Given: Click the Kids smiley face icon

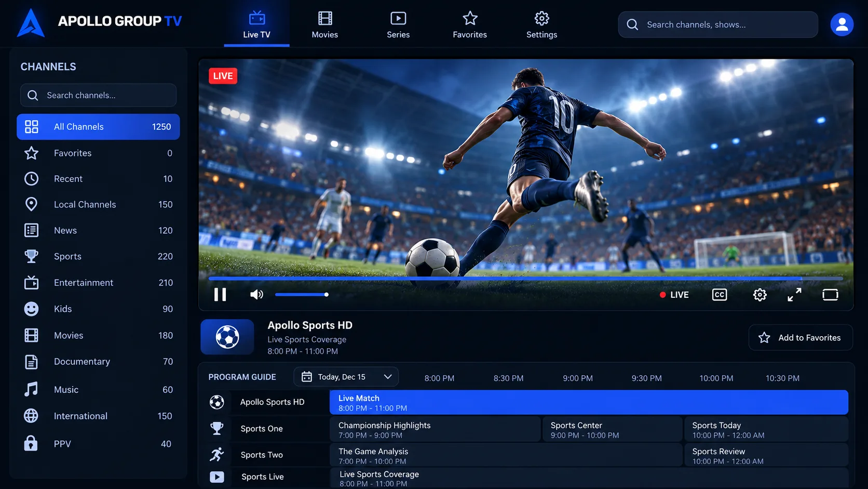Looking at the screenshot, I should pos(31,309).
